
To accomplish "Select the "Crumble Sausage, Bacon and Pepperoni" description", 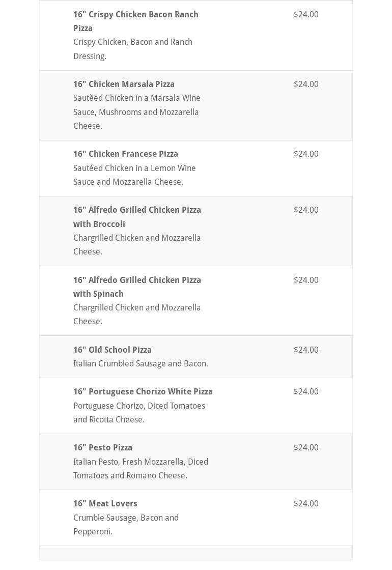I will tap(126, 524).
